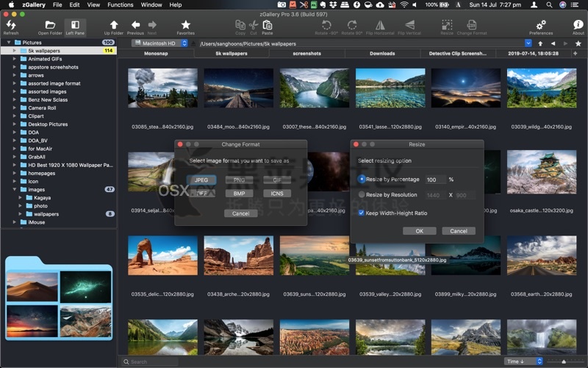This screenshot has width=588, height=368.
Task: Switch to the Monosnap tab
Action: [156, 53]
